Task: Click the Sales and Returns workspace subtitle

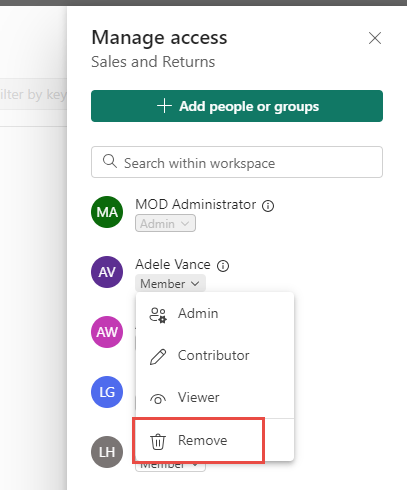Action: point(153,62)
